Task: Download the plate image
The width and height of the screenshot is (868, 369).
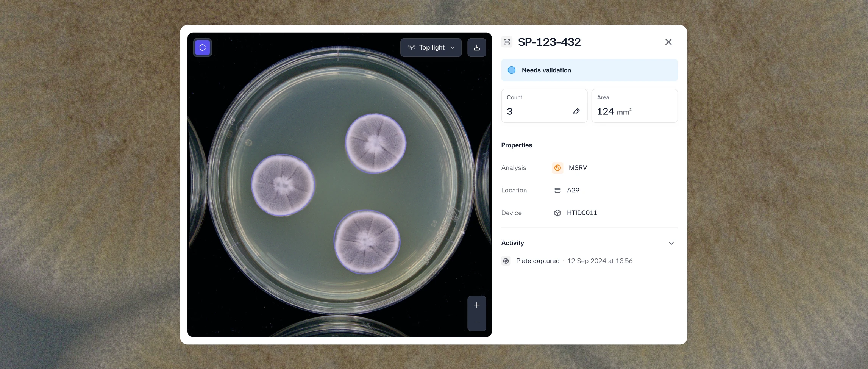Action: [477, 48]
